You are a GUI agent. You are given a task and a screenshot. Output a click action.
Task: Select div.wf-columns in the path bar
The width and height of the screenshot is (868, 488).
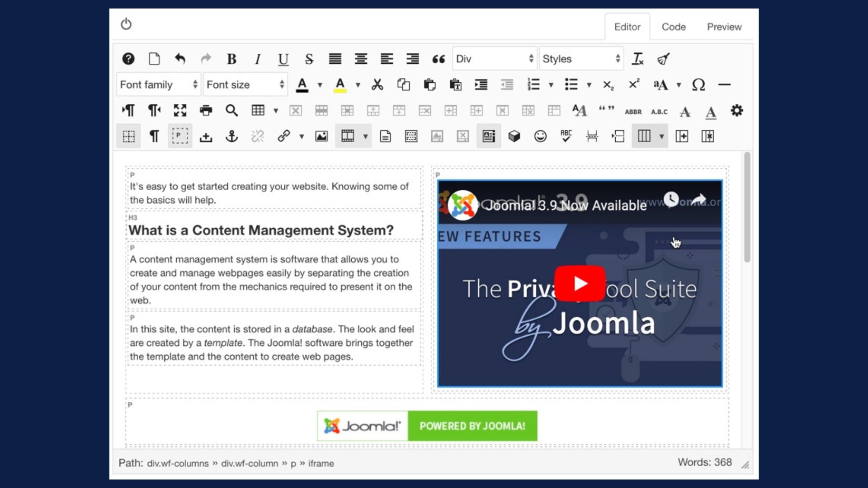click(x=178, y=463)
